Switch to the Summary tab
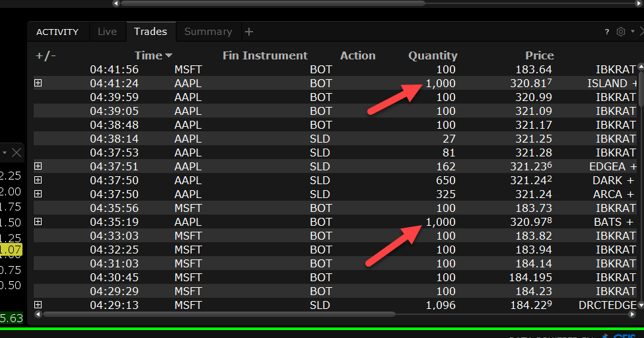 click(208, 32)
